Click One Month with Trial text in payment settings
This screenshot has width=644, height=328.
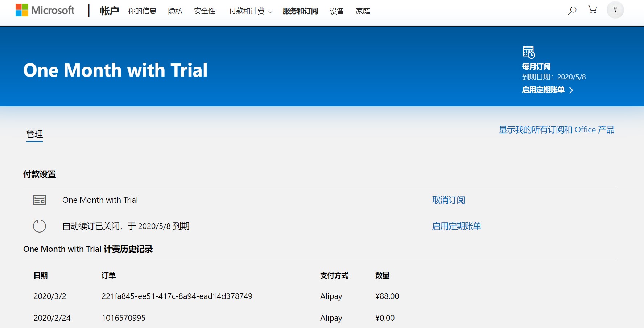coord(100,200)
